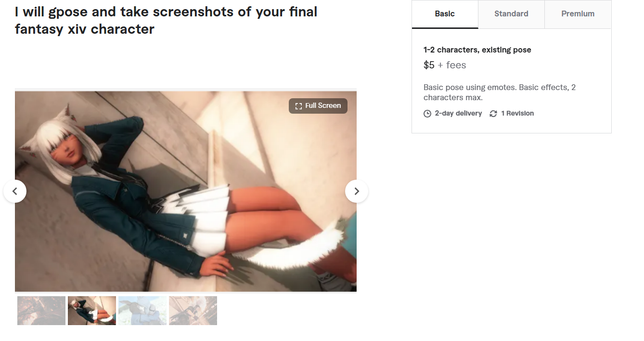Image resolution: width=644 pixels, height=341 pixels.
Task: Click the revision arrows icon
Action: click(493, 114)
